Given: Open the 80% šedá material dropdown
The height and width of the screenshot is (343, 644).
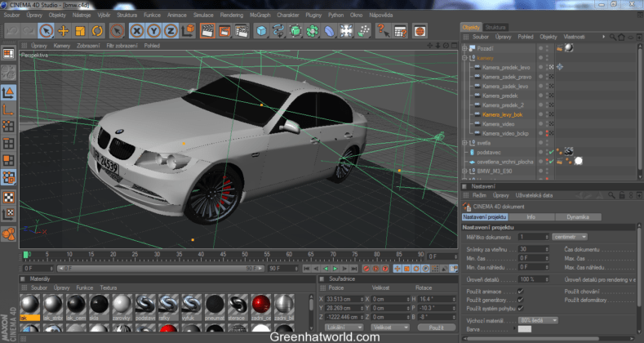Looking at the screenshot, I should pos(538,320).
